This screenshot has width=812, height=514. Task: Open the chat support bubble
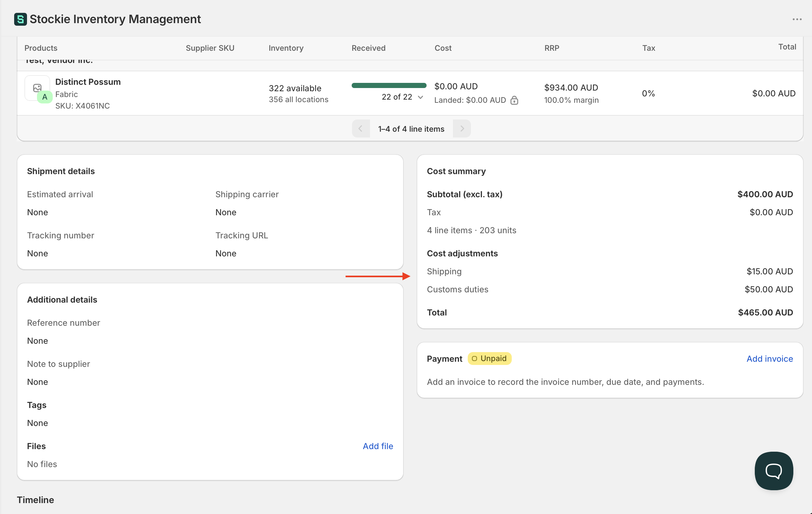(x=773, y=471)
